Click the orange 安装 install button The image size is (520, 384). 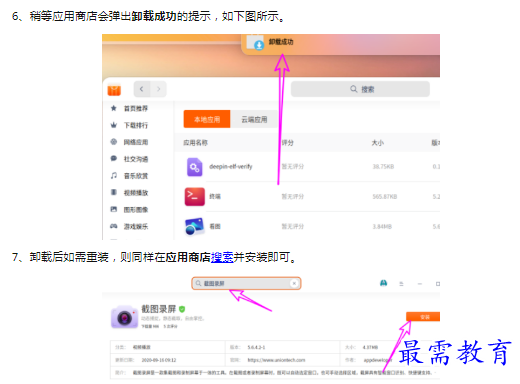pos(423,317)
